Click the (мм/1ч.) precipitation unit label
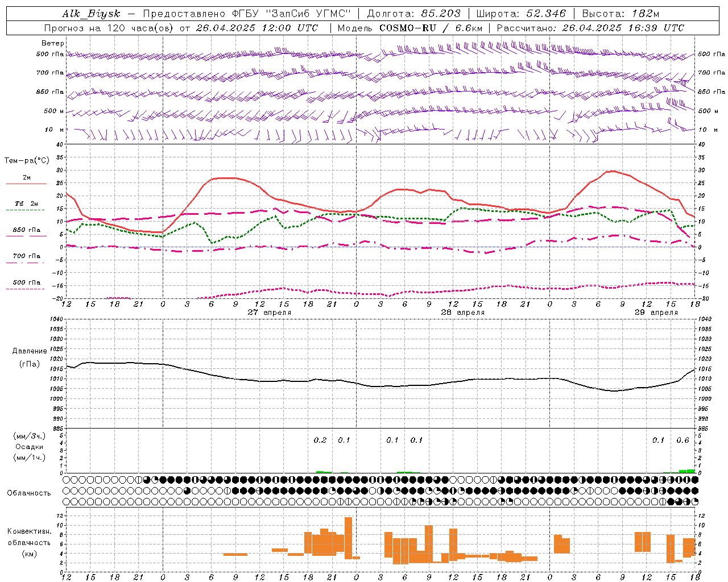 point(30,458)
